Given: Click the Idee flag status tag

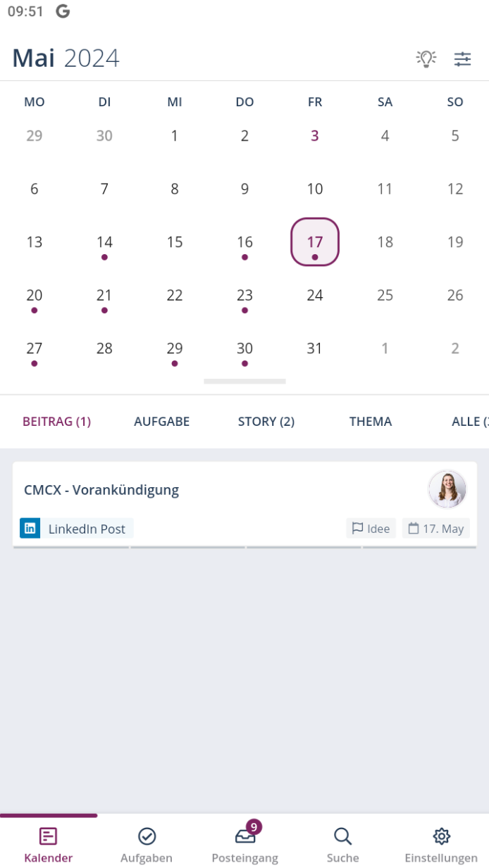Looking at the screenshot, I should pos(371,529).
